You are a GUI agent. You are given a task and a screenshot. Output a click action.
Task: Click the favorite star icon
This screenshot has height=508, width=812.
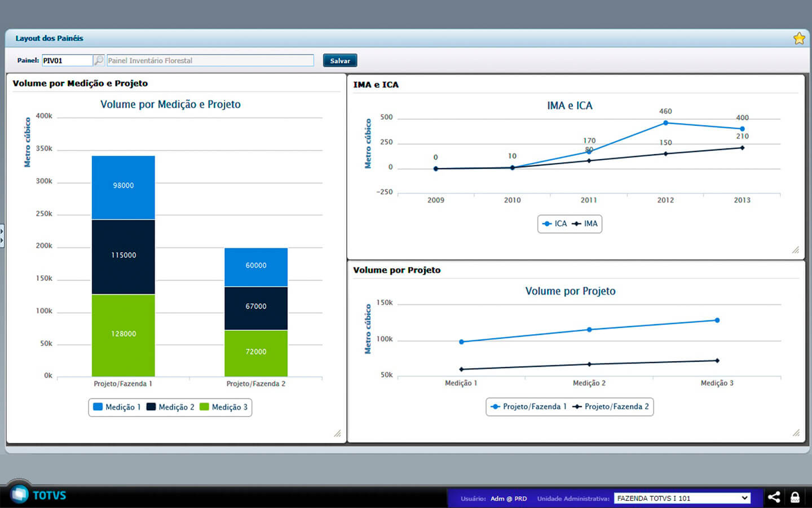click(x=798, y=38)
